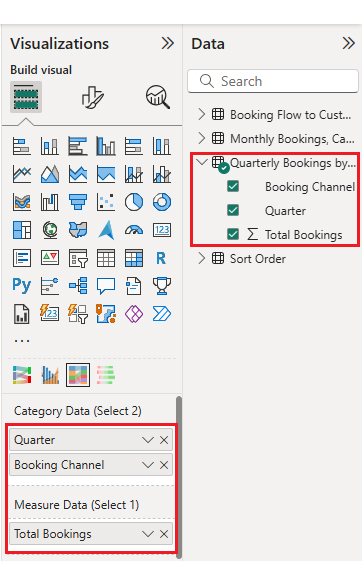Select the gauge visual

134,230
